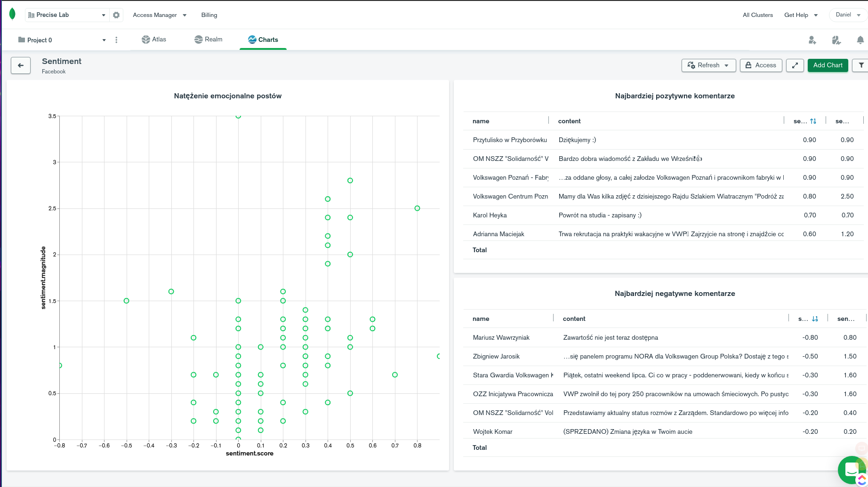This screenshot has width=868, height=487.
Task: Open the project activity feed icon
Action: 836,40
